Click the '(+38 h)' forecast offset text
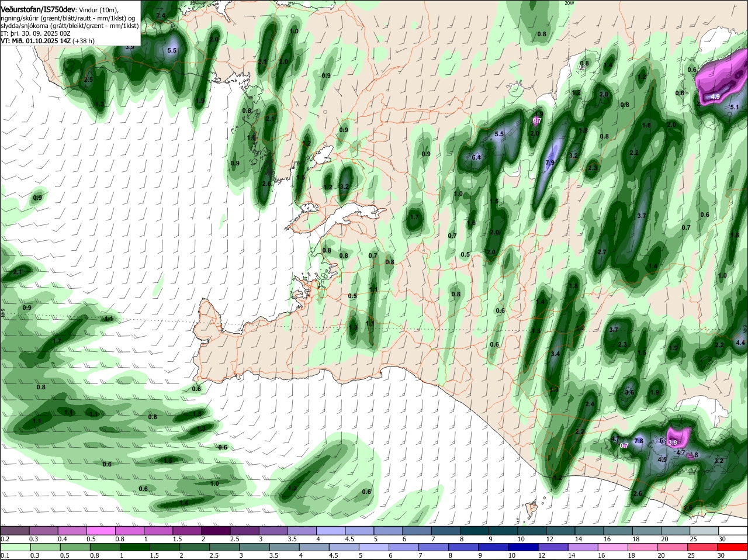Image resolution: width=748 pixels, height=560 pixels. [84, 41]
